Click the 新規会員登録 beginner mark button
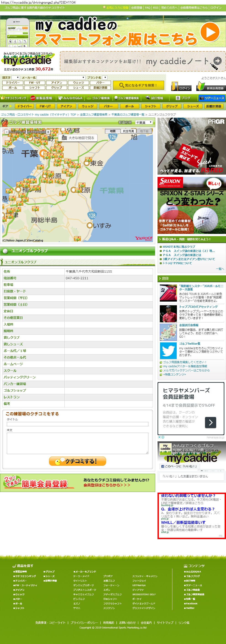226x644 pixels. tap(211, 86)
